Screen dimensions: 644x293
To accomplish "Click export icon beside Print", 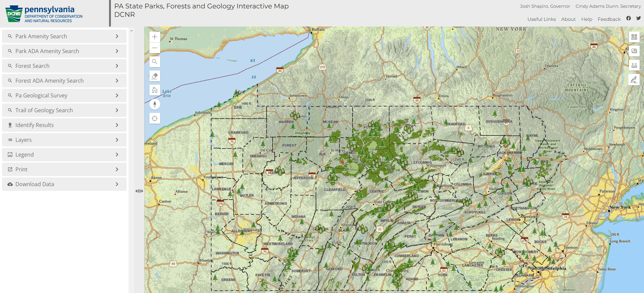I will coord(10,169).
